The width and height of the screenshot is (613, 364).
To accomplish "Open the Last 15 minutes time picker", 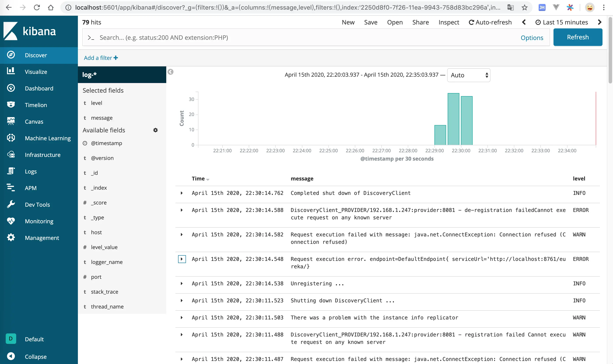I will tap(561, 22).
